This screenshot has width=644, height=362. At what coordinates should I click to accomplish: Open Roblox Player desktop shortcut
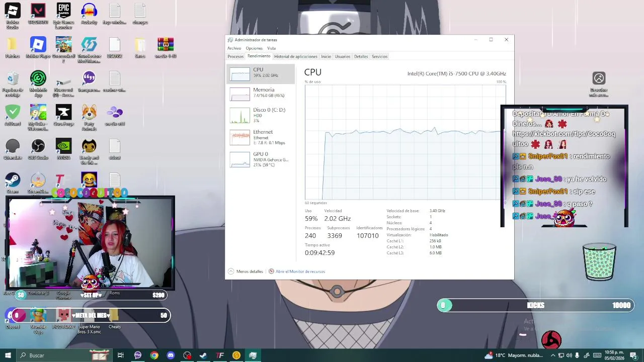point(38,48)
